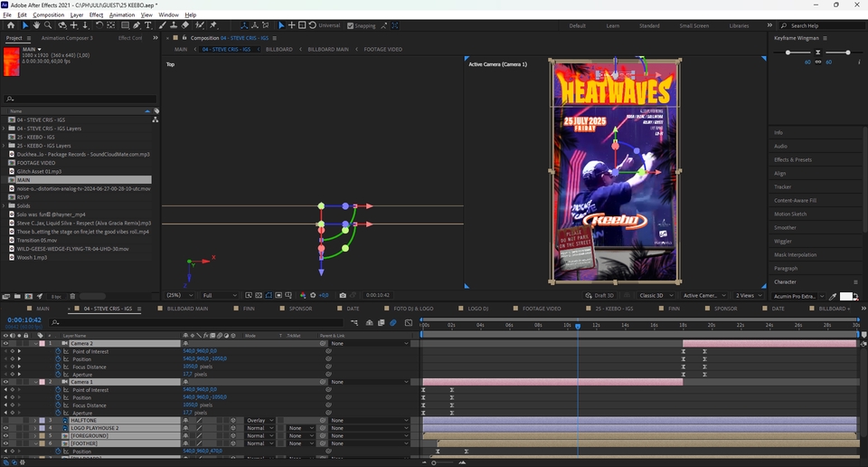Select the Zoom magnifier tool
868x467 pixels.
(48, 25)
